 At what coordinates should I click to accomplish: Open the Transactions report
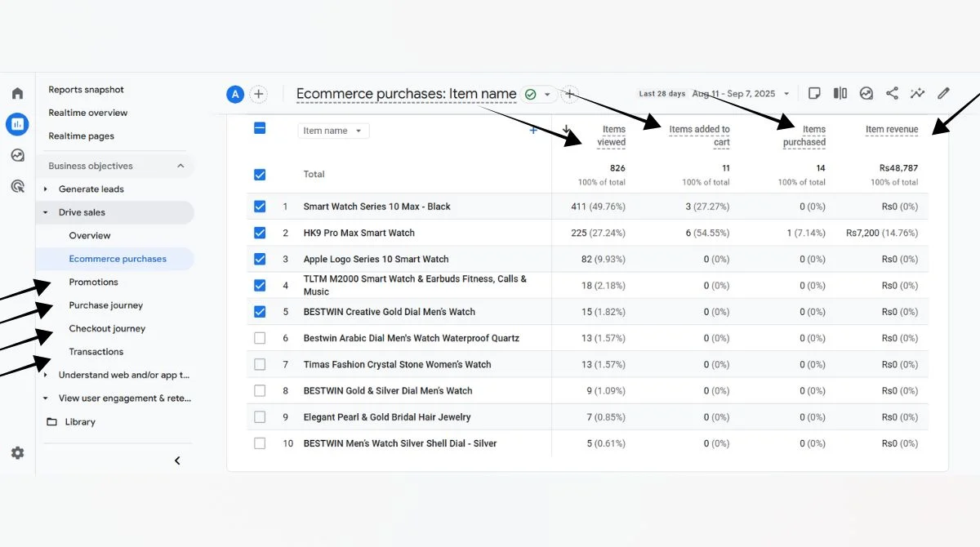96,352
